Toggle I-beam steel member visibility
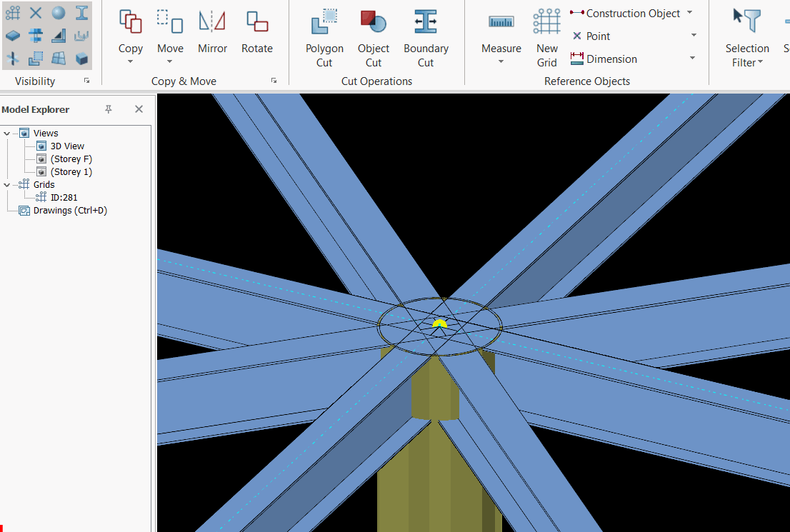Image resolution: width=790 pixels, height=532 pixels. 82,13
